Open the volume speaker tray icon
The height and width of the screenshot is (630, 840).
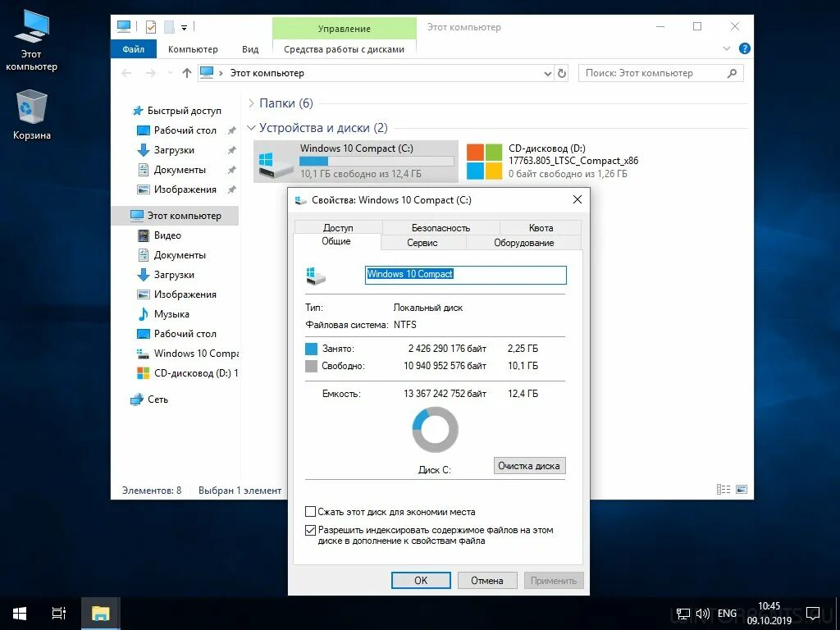(x=702, y=614)
